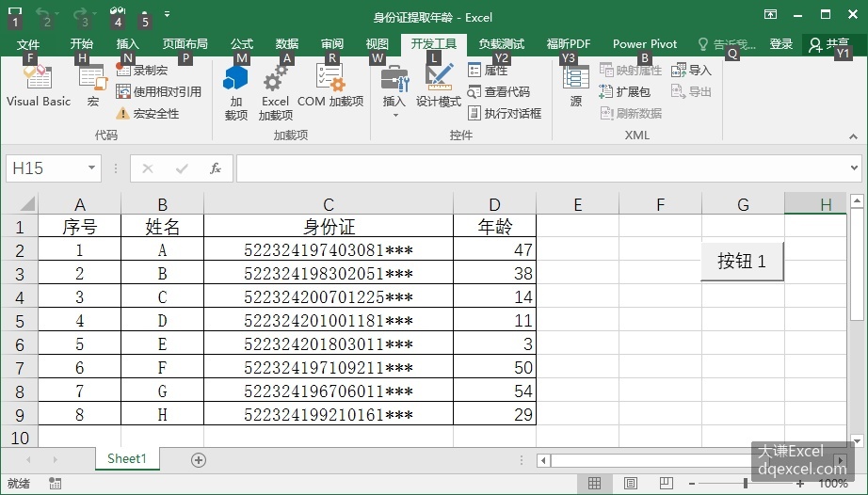868x495 pixels.
Task: Open the XML Source pane
Action: pyautogui.click(x=576, y=86)
